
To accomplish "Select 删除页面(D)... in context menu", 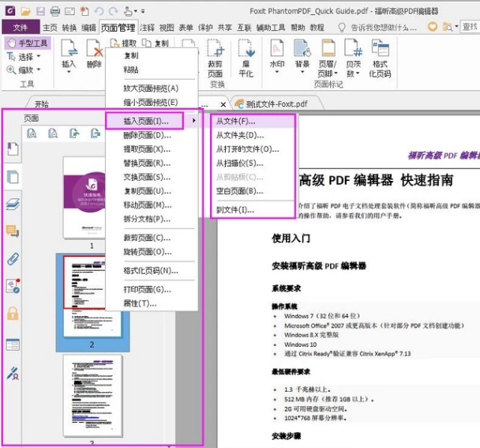I will tap(152, 135).
